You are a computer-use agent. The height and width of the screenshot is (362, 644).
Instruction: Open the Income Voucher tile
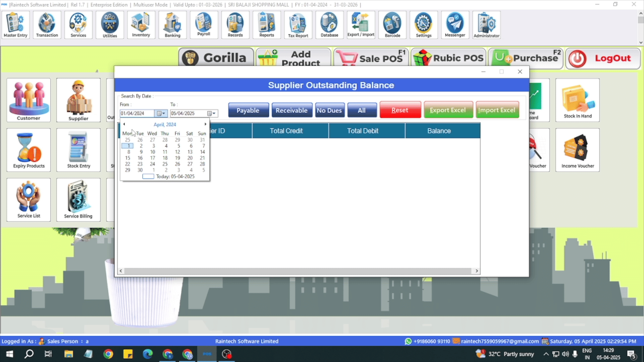[577, 150]
